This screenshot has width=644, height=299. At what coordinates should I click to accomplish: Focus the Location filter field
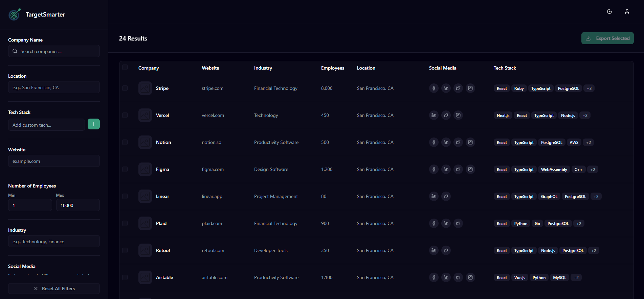pyautogui.click(x=54, y=87)
